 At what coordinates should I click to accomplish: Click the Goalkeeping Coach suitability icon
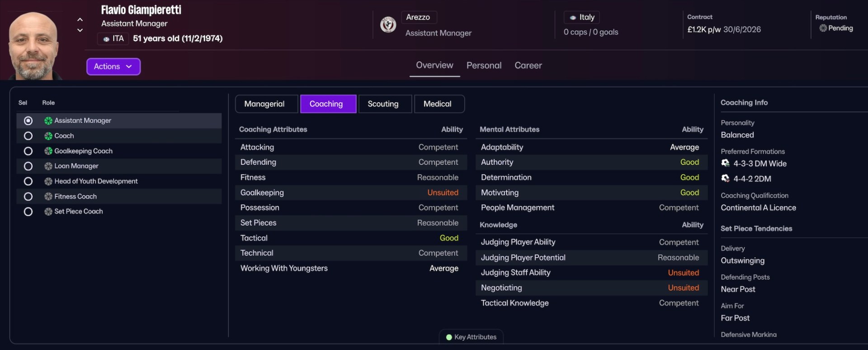[x=48, y=151]
